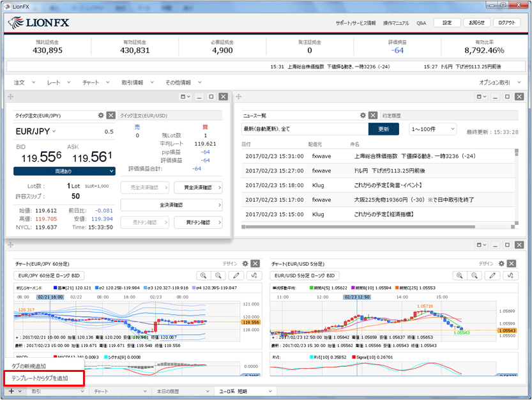This screenshot has height=400, width=532.
Task: Click the 買ドテン確認 button
Action: coord(198,222)
